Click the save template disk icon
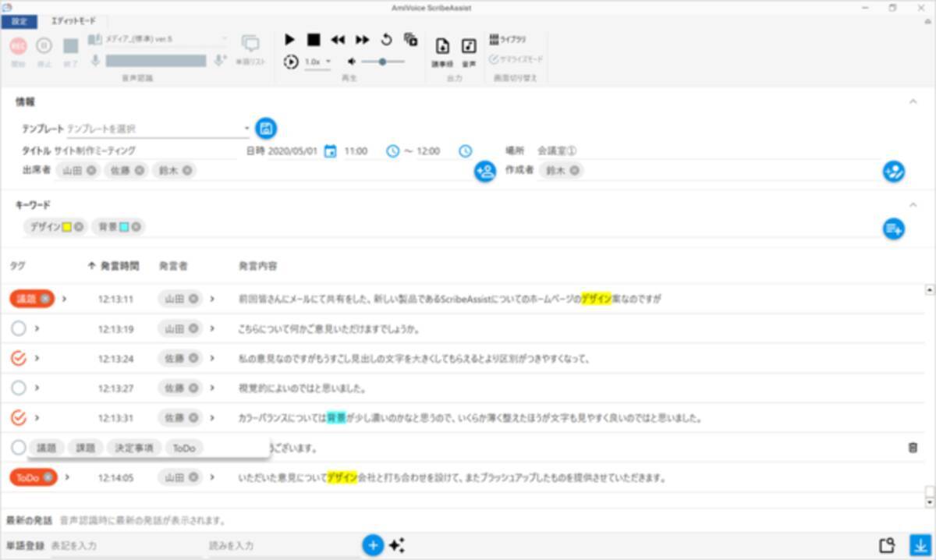The height and width of the screenshot is (560, 936). tap(267, 128)
